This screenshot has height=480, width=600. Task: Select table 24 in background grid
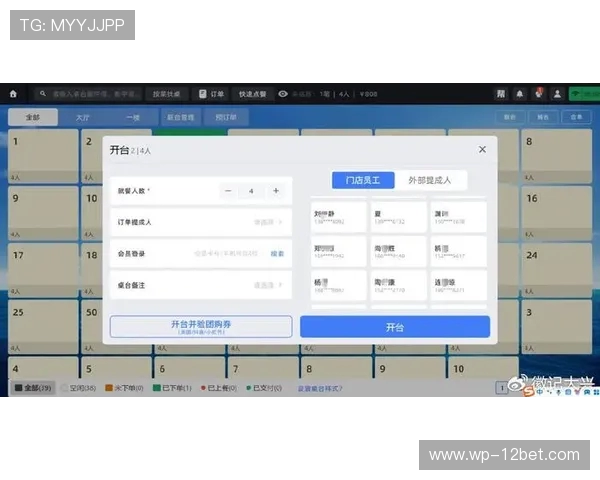[557, 270]
